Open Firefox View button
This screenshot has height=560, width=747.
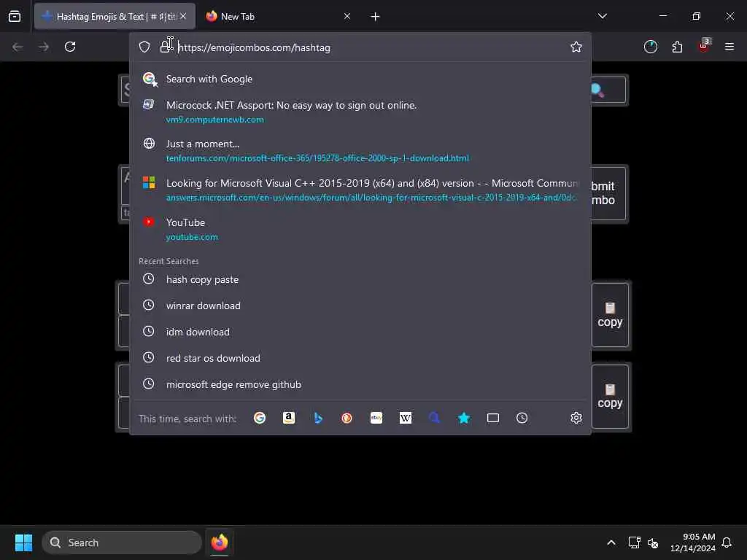(15, 16)
